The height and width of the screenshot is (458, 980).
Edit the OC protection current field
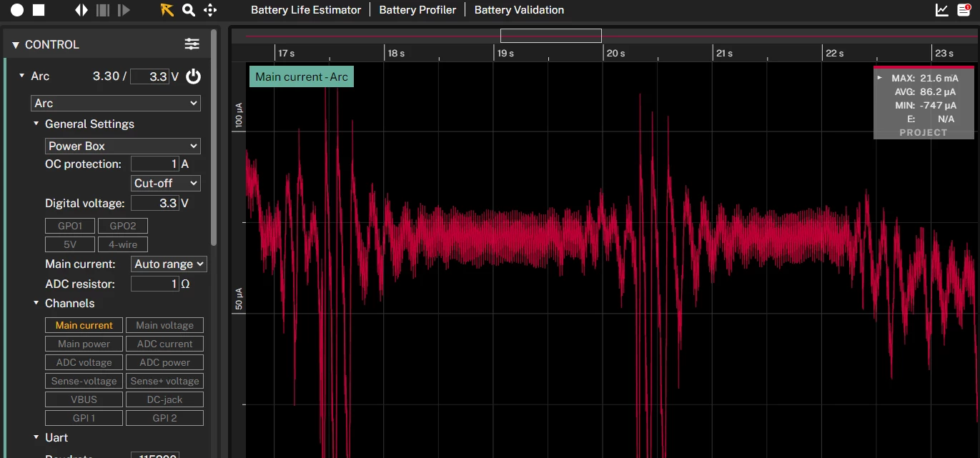[x=154, y=164]
